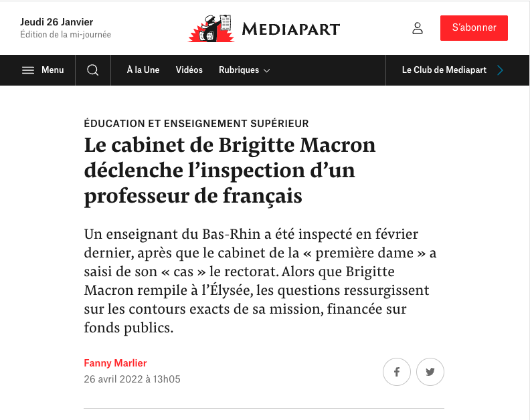Click the Mediapart newspaper vendor logo
The height and width of the screenshot is (420, 530).
pos(211,28)
